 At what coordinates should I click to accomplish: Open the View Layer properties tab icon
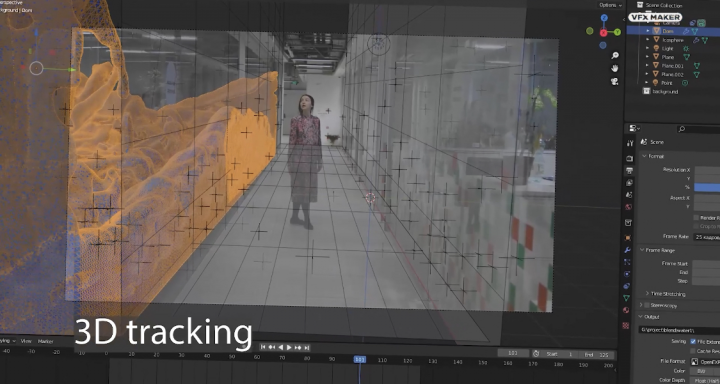coord(629,183)
